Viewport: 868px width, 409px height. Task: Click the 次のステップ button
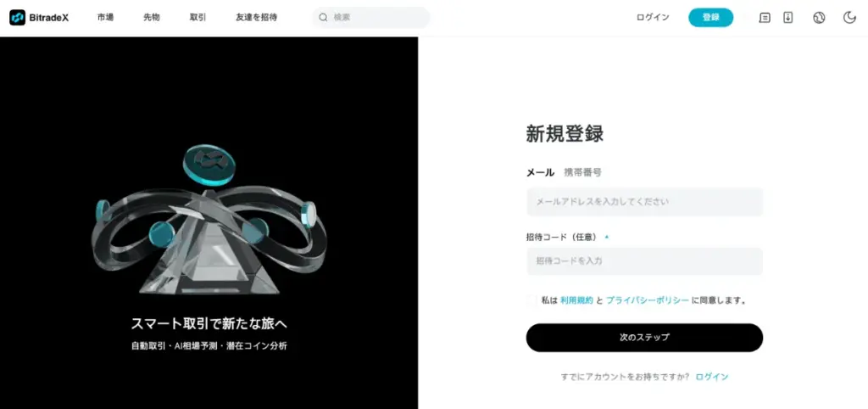click(644, 338)
